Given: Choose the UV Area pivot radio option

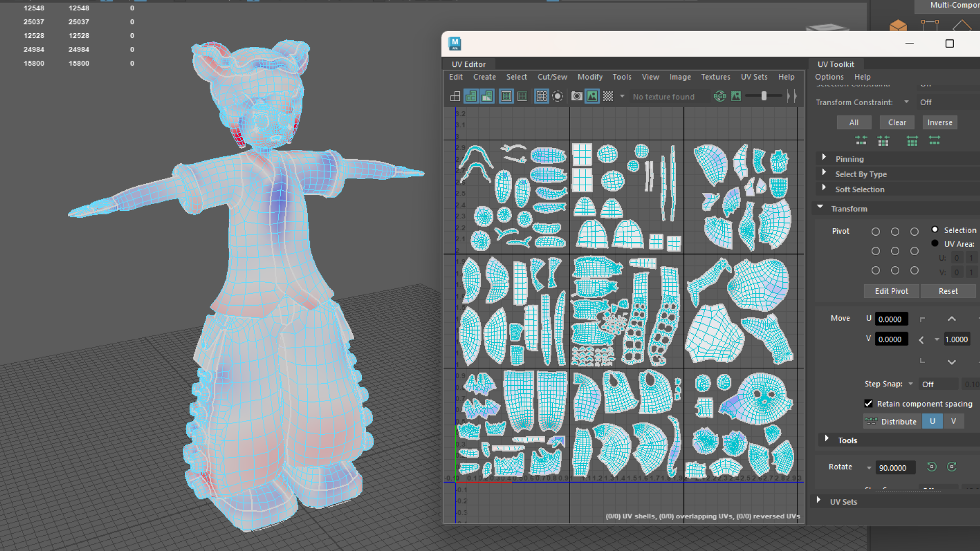Looking at the screenshot, I should [x=935, y=243].
